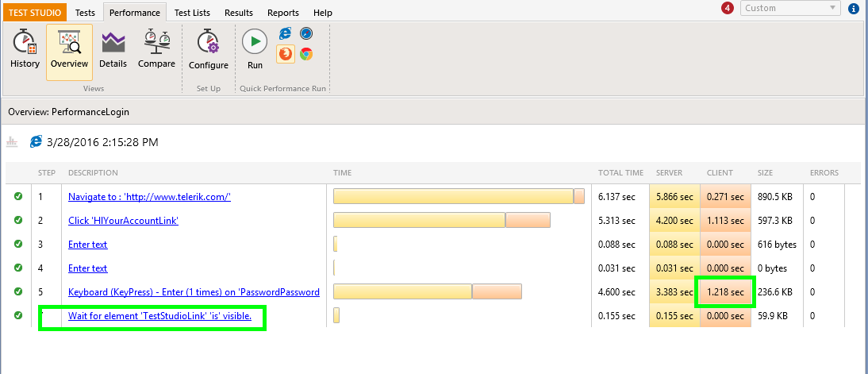Switch to the Reports tab
This screenshot has height=374, width=868.
point(283,12)
